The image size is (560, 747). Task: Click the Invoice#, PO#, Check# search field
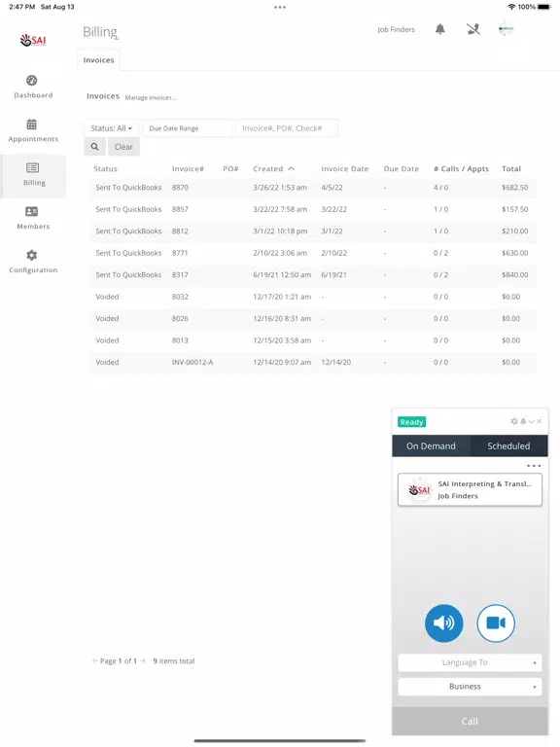click(287, 128)
